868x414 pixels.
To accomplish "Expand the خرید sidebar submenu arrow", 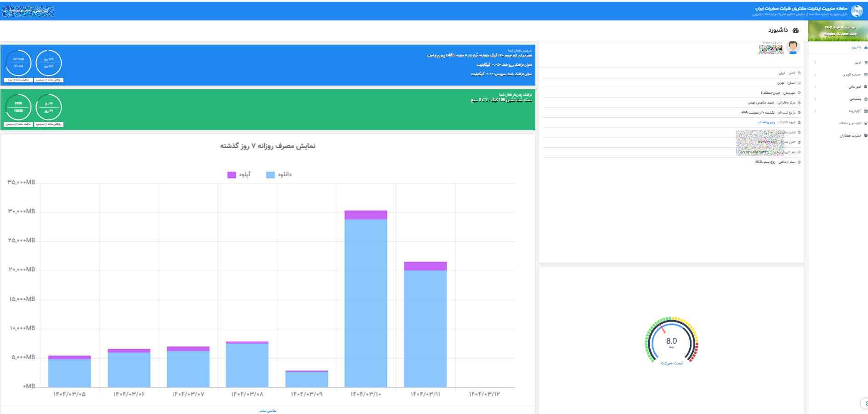I will coord(815,63).
